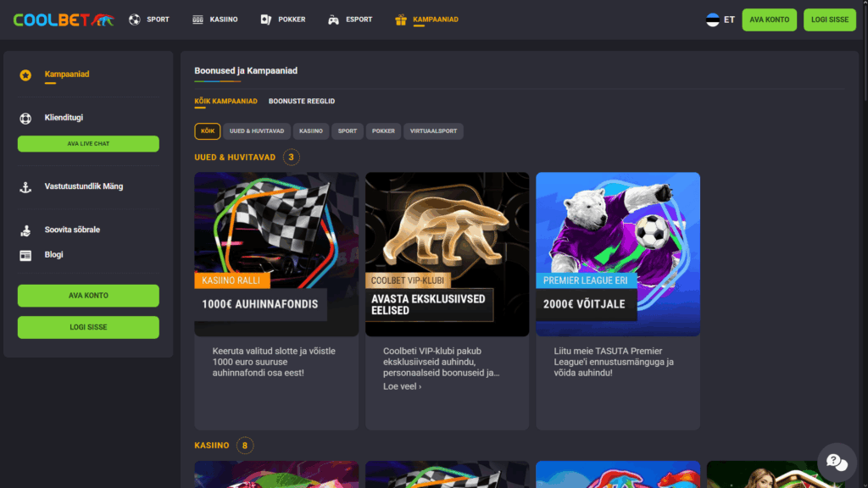
Task: Click the Soovita sõbrale person icon
Action: tap(26, 230)
